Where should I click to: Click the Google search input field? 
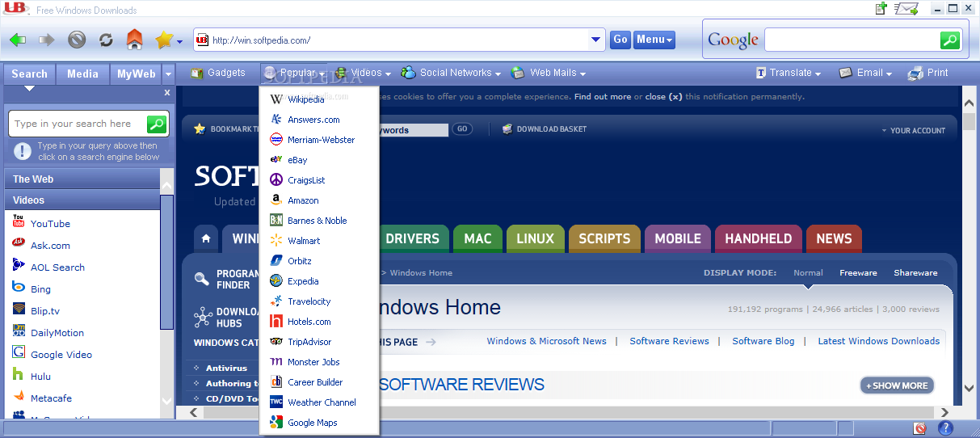(852, 40)
